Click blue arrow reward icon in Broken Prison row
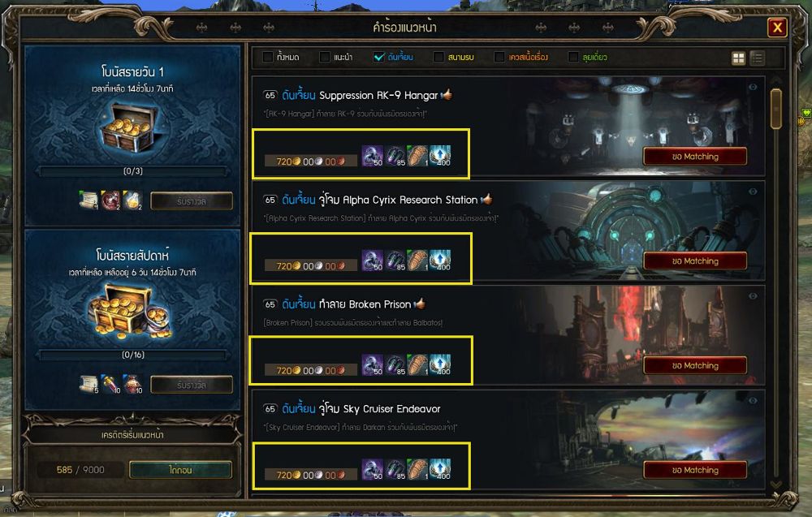Screen dimensions: 812x517 tap(440, 364)
